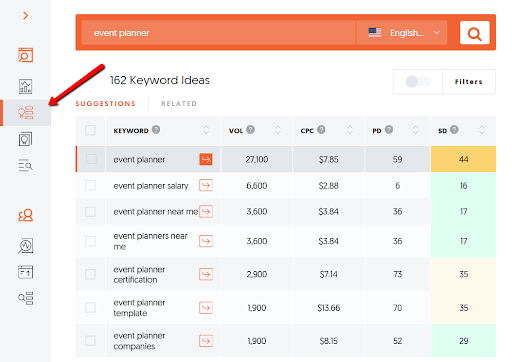Check the box for 'event planner companies'
Viewport: 512px width, 362px height.
[90, 341]
